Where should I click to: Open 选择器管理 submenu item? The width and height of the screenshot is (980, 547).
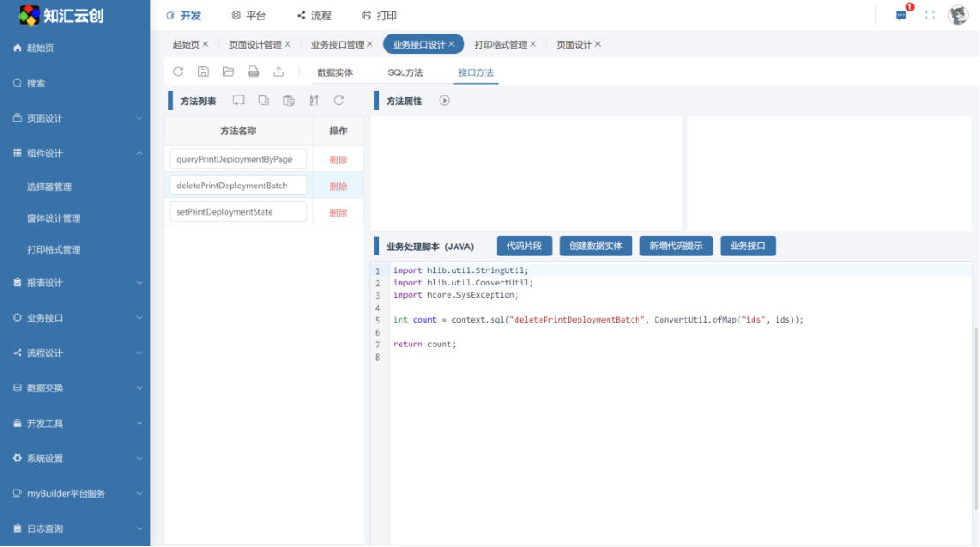(50, 186)
